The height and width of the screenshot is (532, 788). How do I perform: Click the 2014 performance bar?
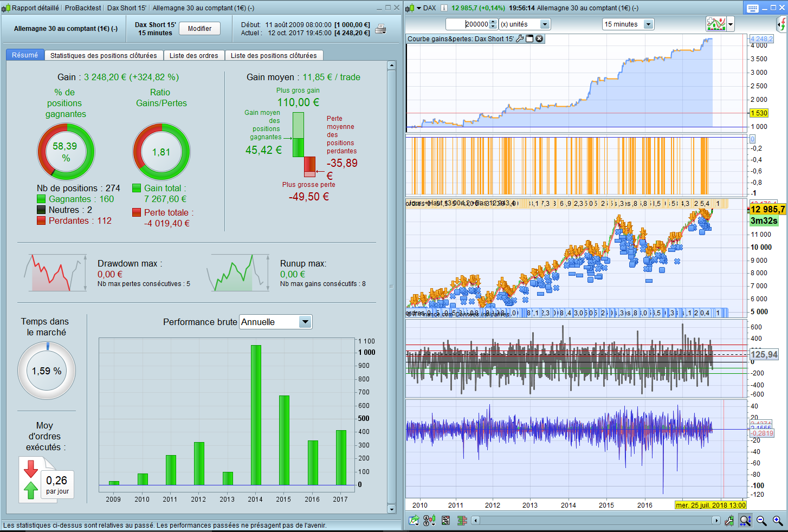pyautogui.click(x=256, y=415)
